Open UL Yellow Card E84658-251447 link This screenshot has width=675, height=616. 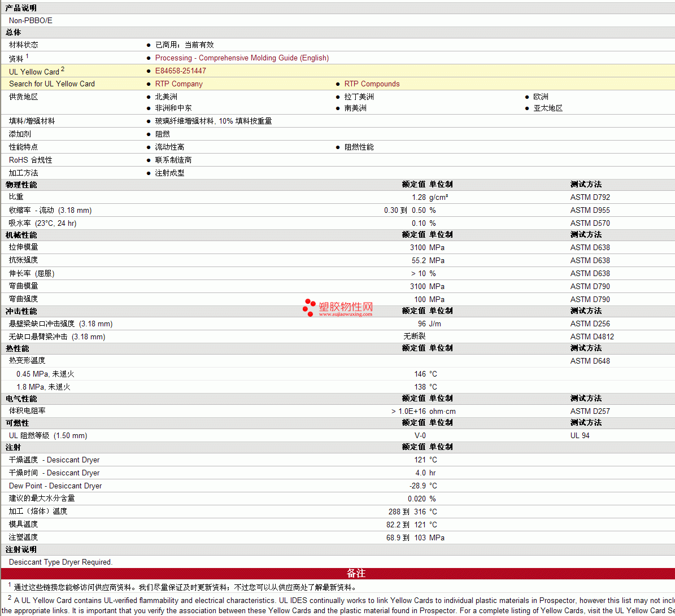tap(180, 71)
